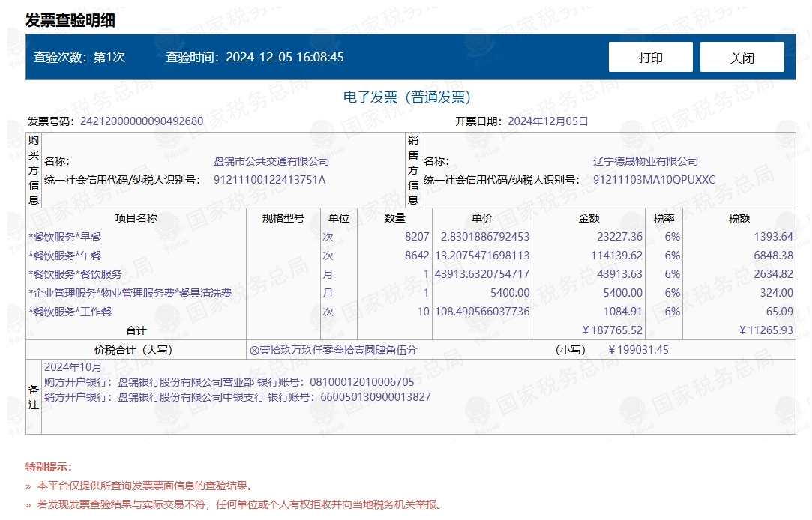Click the 查验次数 第1次 label
This screenshot has width=812, height=520.
(x=79, y=57)
